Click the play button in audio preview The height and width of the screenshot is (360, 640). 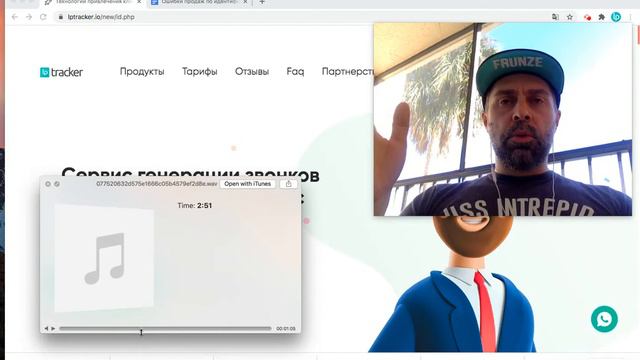(x=53, y=329)
